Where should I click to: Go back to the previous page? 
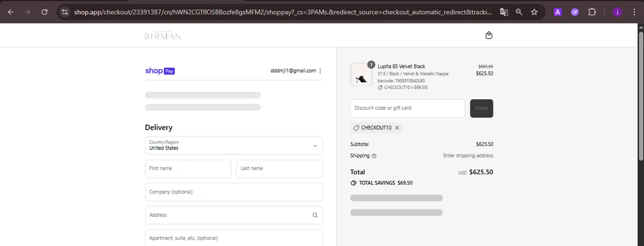(x=11, y=12)
